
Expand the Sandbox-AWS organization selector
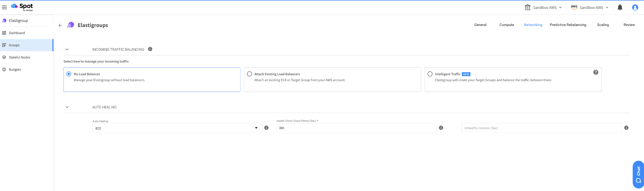[x=543, y=7]
